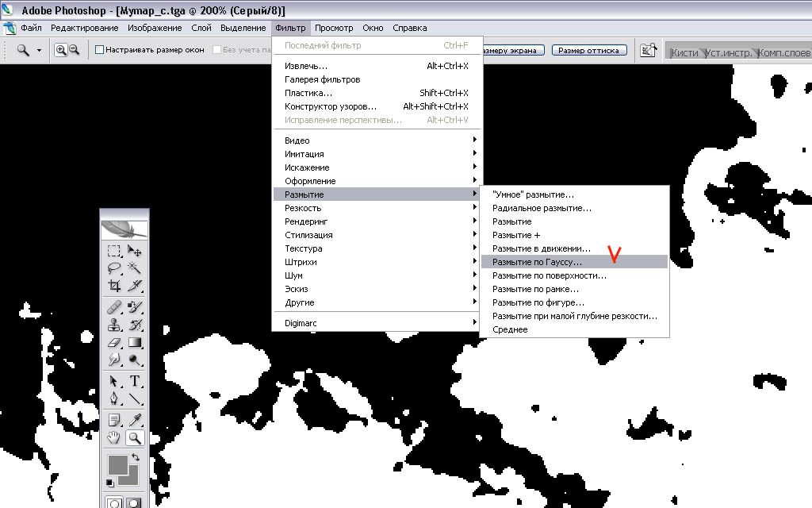812x508 pixels.
Task: Click the feather image atop the toolbox
Action: [124, 229]
